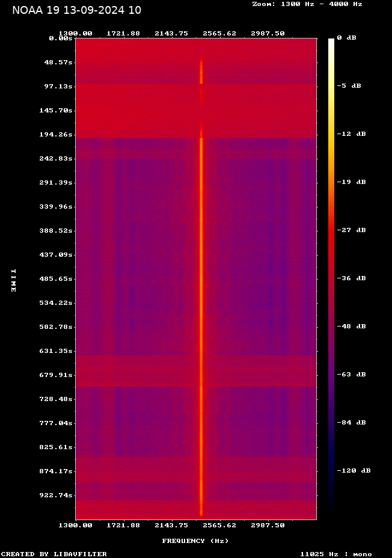Select the -27 dB color scale label

click(x=351, y=230)
